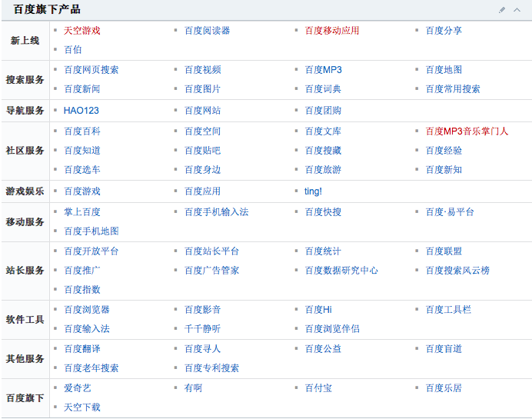Go to 百度输入法

coord(87,329)
